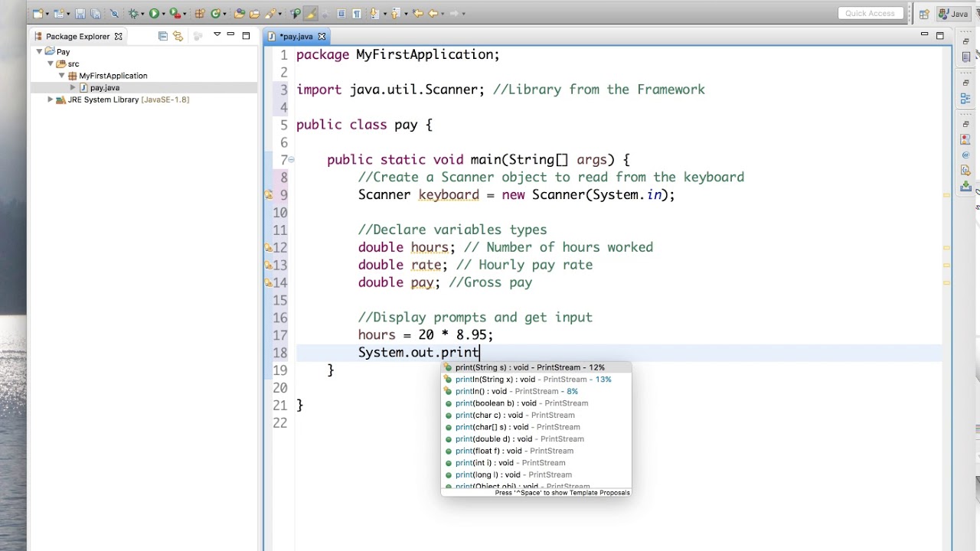Minimize the Package Explorer view
The height and width of the screenshot is (551, 980).
230,34
